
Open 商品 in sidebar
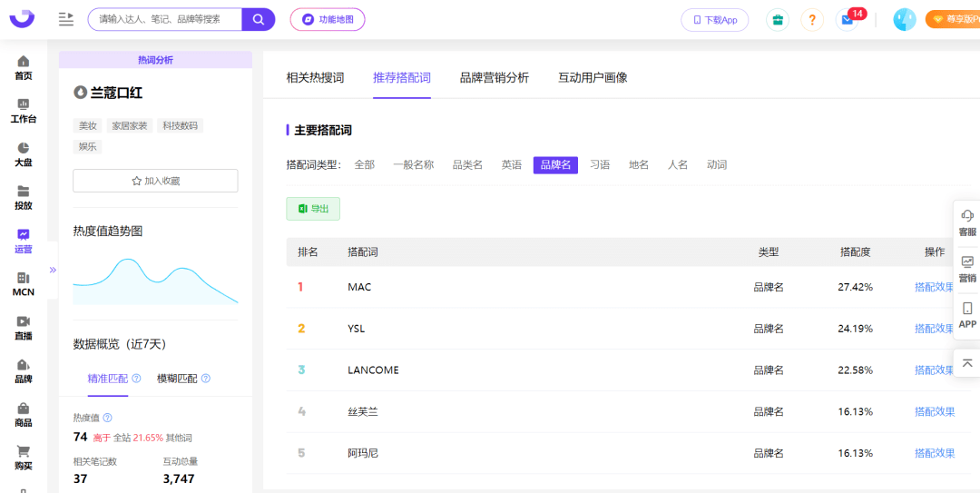tap(23, 415)
